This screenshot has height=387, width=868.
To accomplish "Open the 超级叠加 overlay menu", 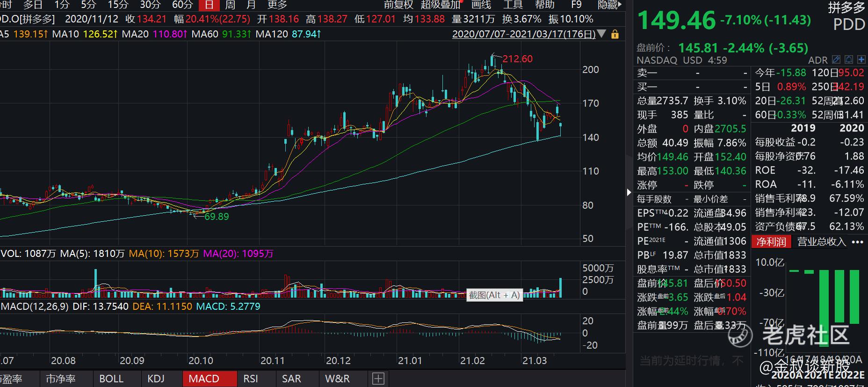I will (x=441, y=5).
